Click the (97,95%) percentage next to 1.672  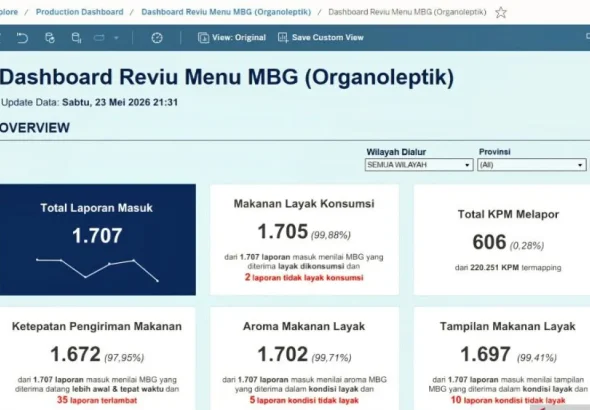124,358
